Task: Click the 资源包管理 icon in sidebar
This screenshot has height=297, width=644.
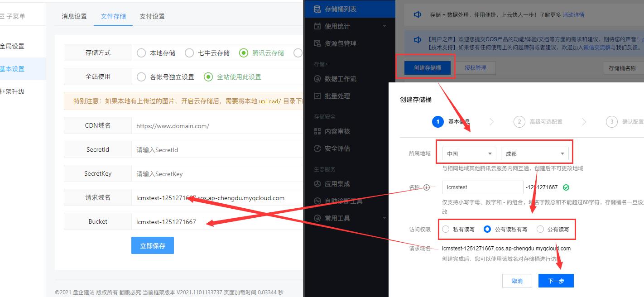Action: [317, 43]
